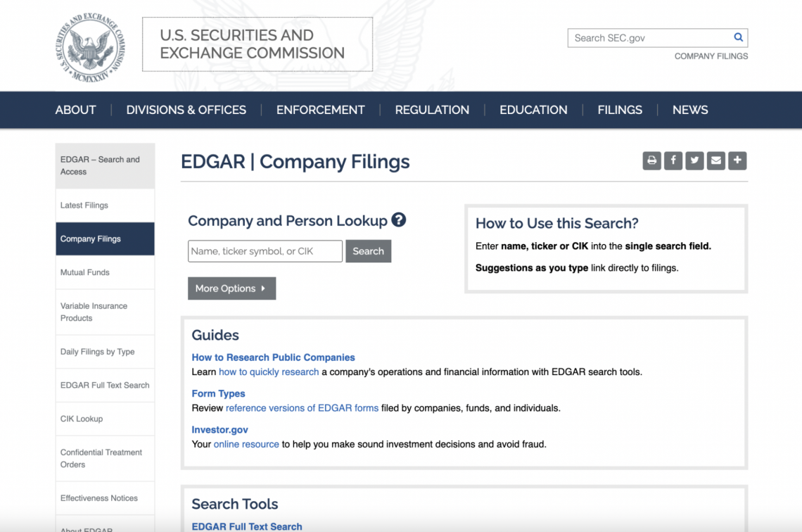Screen dimensions: 802x532
Task: Share the page on Facebook
Action: (x=673, y=160)
